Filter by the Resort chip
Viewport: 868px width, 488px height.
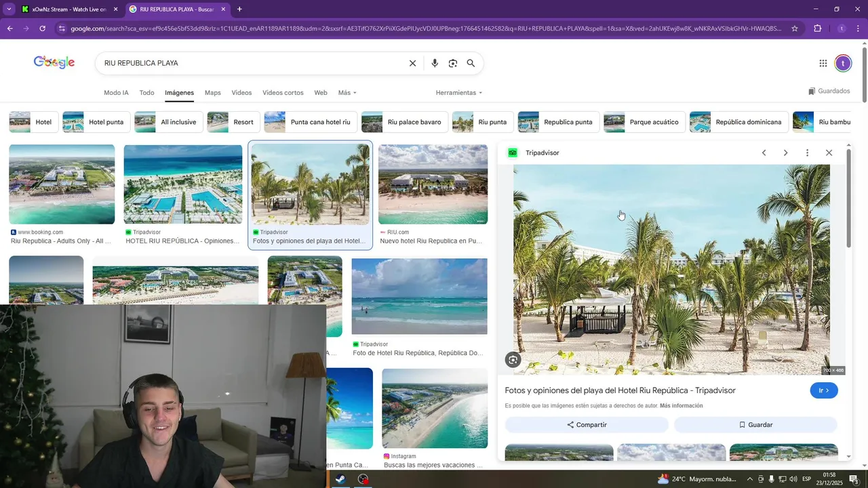234,122
